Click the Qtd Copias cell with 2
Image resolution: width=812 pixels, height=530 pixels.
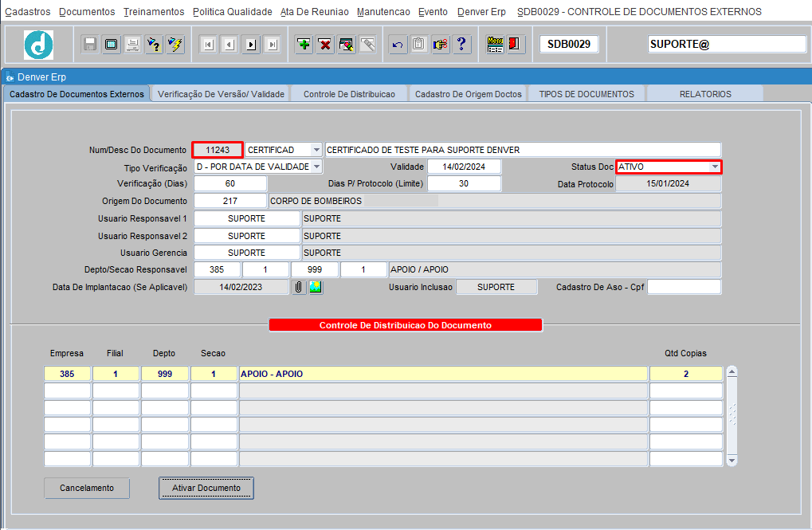[x=685, y=374]
